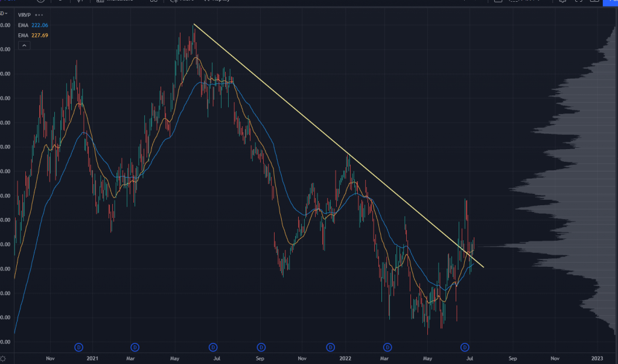Click the Mar label following 2022 on time axis
This screenshot has height=364, width=618.
[x=384, y=359]
